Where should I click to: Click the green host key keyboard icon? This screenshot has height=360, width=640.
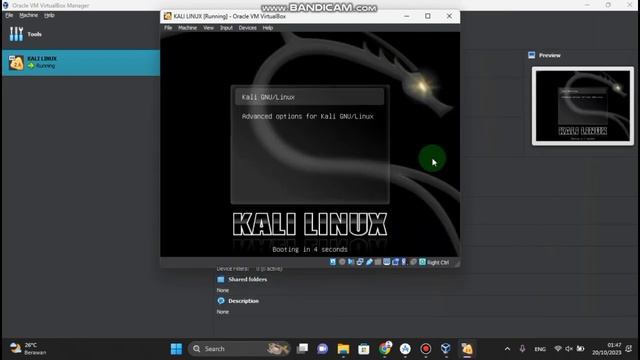422,262
